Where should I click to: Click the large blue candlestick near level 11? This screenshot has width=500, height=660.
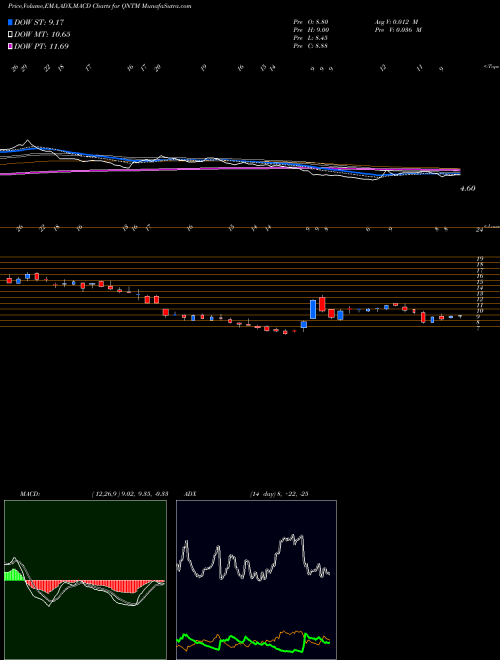point(313,309)
